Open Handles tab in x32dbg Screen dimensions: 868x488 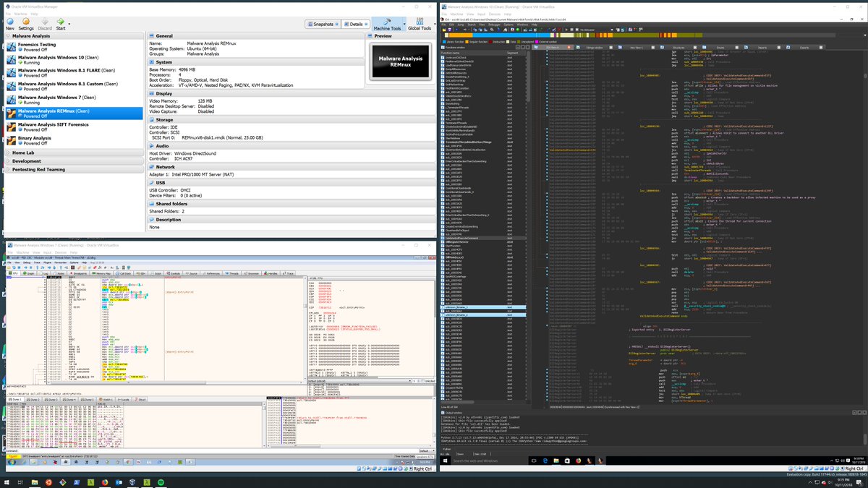pyautogui.click(x=272, y=273)
